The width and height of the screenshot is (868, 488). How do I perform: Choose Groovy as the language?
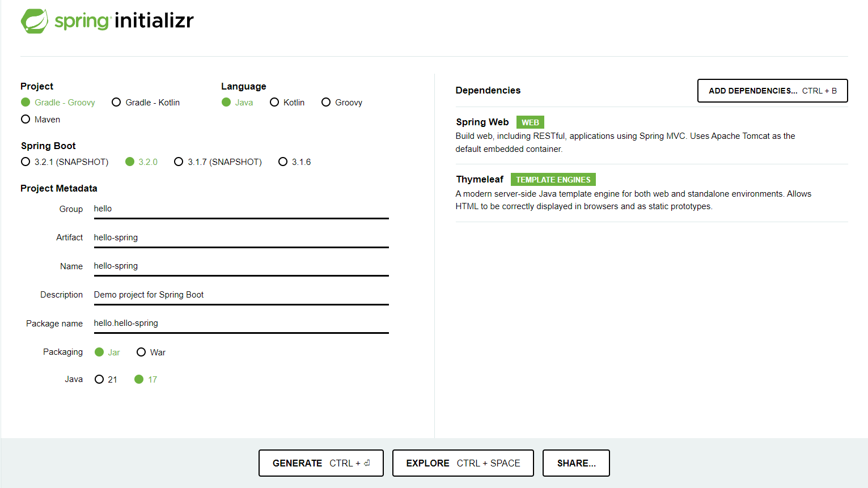[x=342, y=103]
